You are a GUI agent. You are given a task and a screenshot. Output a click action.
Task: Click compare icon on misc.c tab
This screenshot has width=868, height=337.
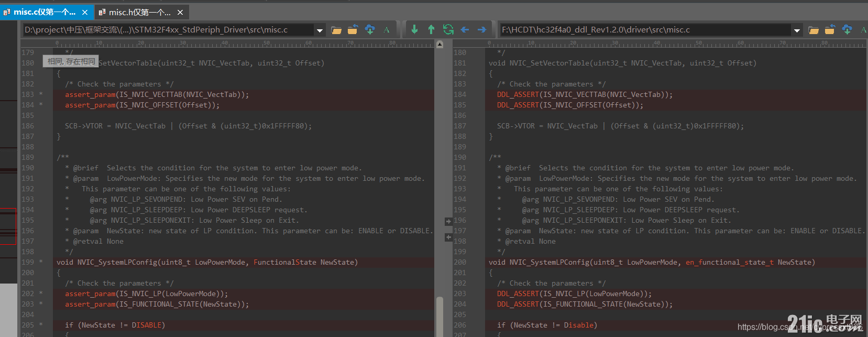7,12
